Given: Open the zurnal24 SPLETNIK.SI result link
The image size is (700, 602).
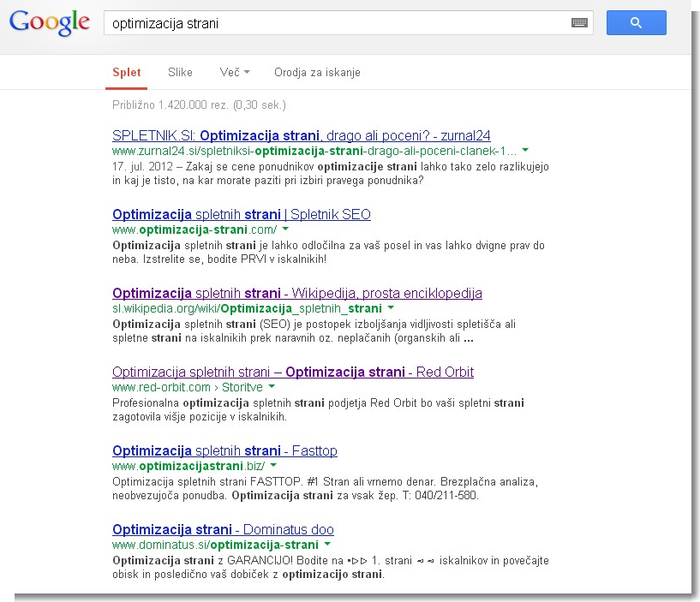Looking at the screenshot, I should 302,135.
